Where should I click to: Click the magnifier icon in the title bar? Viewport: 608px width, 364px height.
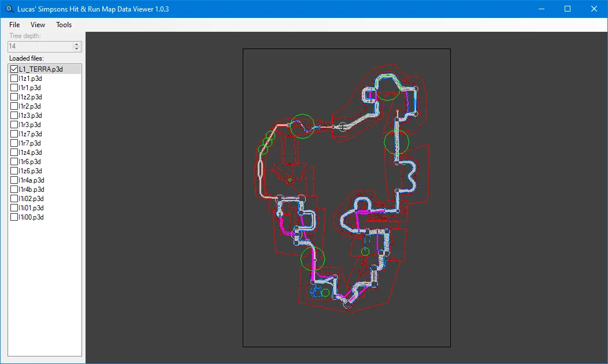pos(8,9)
